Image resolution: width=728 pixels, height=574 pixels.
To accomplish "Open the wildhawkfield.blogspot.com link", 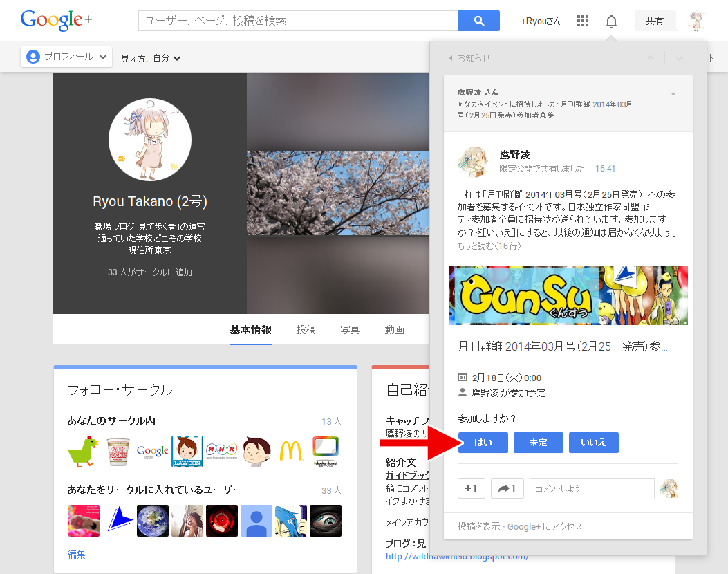I will tap(457, 556).
